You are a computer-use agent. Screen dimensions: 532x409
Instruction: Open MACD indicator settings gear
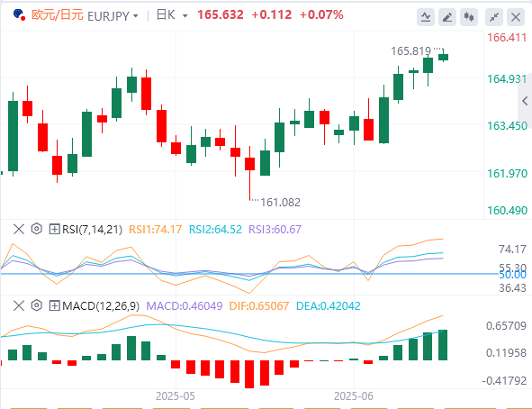(36, 305)
